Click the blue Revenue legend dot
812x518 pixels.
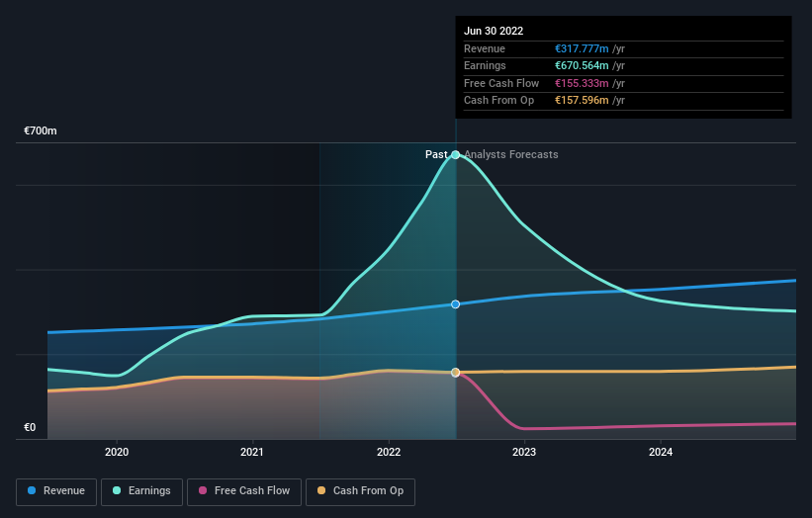click(x=32, y=490)
